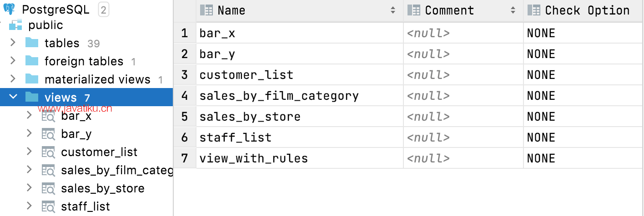Expand the materialized views node
This screenshot has height=216, width=644.
13,79
